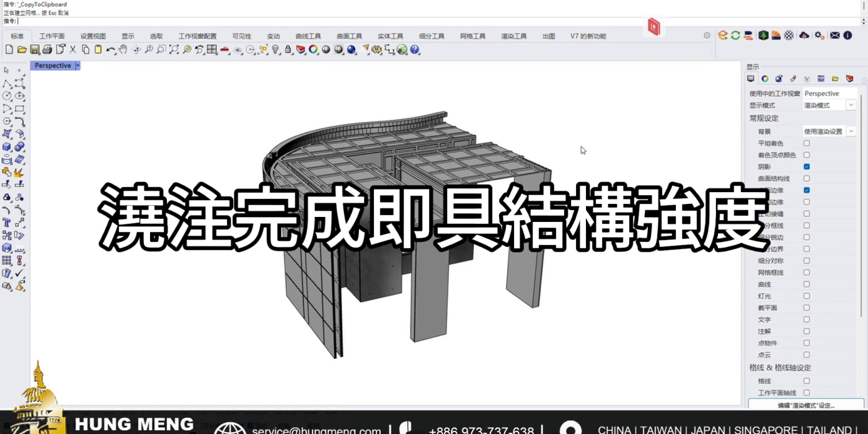Viewport: 868px width, 434px height.
Task: Disable the 阴影 shadows checkbox
Action: click(807, 167)
